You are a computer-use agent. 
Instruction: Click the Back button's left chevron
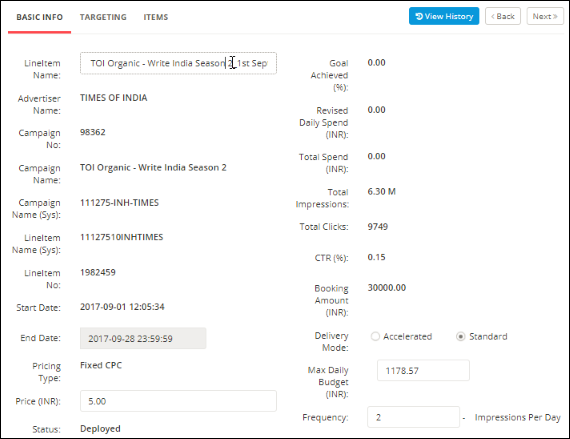(x=493, y=16)
